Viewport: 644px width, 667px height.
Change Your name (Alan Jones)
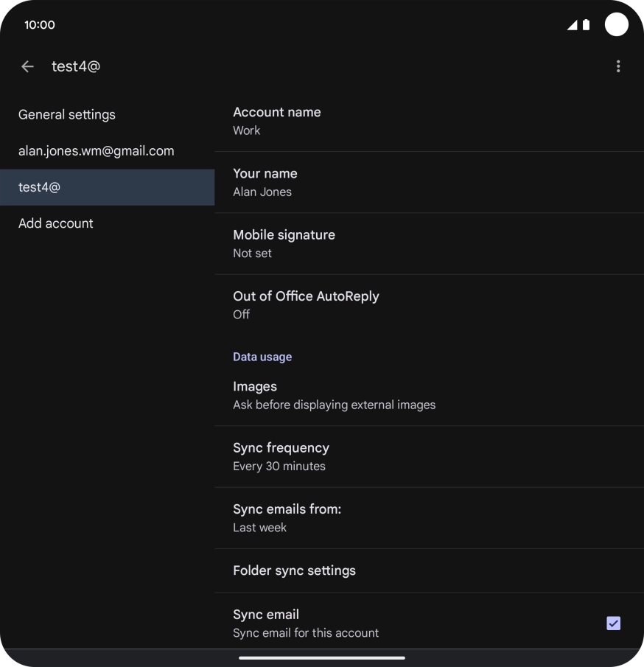coord(429,182)
